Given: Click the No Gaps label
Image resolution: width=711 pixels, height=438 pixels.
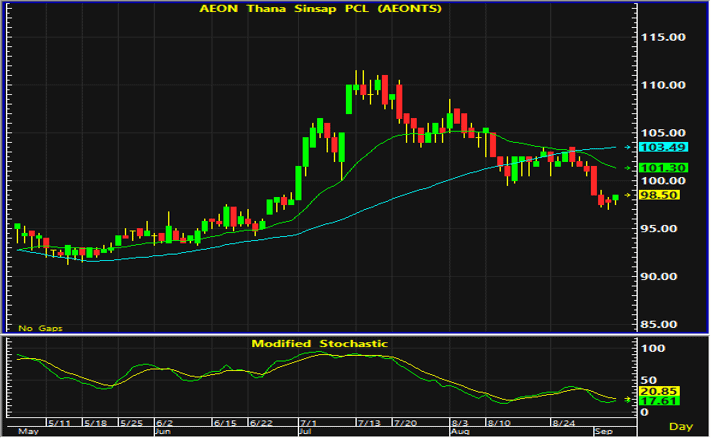Looking at the screenshot, I should coord(40,328).
